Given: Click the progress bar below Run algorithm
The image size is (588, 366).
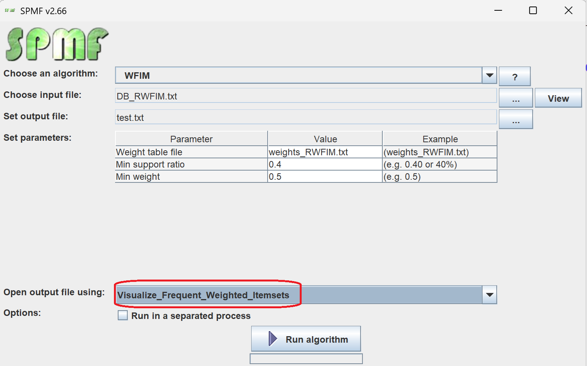Looking at the screenshot, I should coord(306,359).
